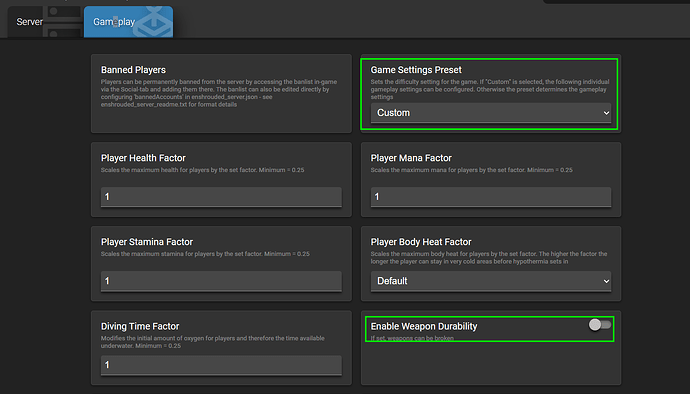Screen dimensions: 690x394
Task: Click the Player Body Heat Factor title
Action: pyautogui.click(x=421, y=242)
